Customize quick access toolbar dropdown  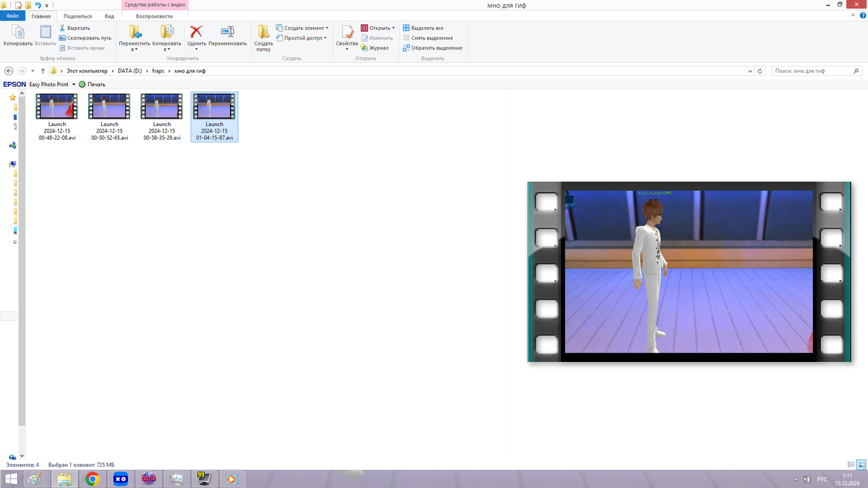point(47,5)
